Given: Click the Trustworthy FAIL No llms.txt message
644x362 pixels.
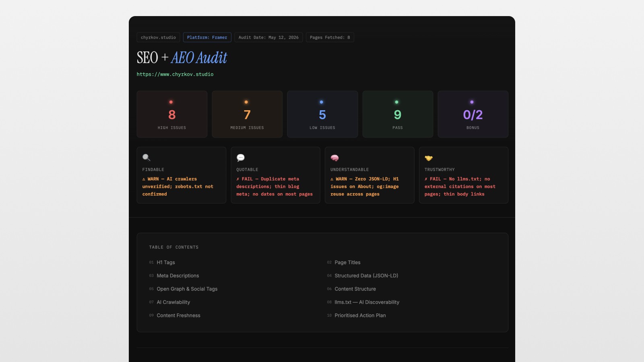Looking at the screenshot, I should coord(460,187).
